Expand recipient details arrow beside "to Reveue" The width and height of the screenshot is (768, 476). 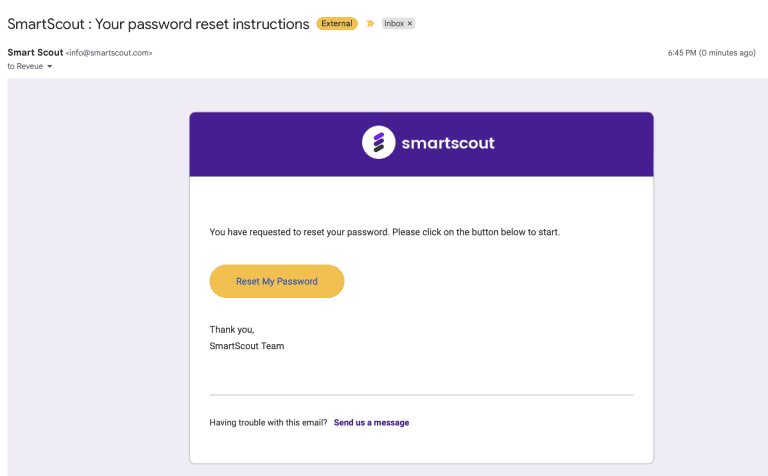[49, 67]
